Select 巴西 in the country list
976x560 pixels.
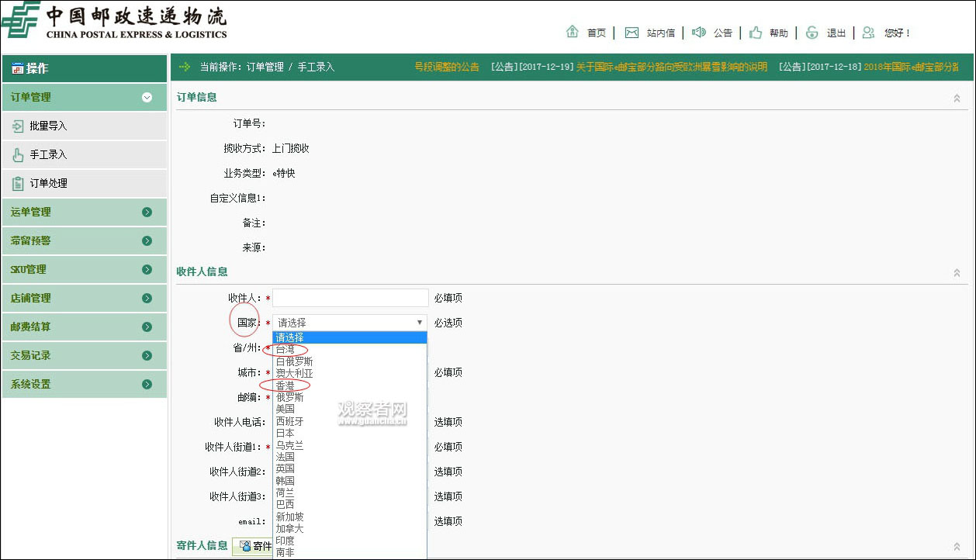pos(350,504)
